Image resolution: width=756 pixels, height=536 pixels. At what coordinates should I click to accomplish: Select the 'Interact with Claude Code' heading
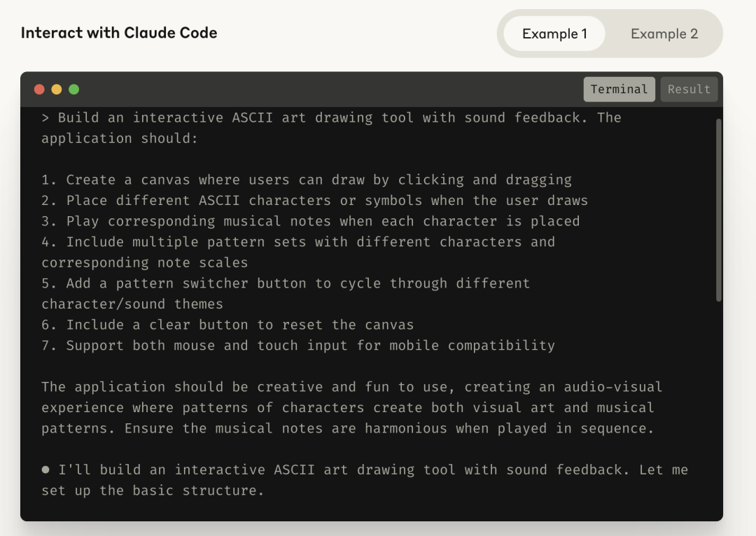(x=119, y=33)
